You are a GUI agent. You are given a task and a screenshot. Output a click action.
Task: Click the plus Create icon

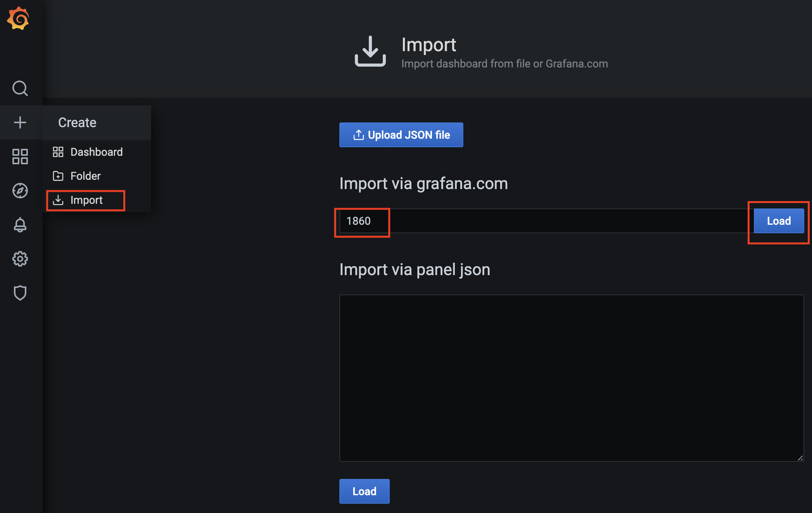click(x=20, y=122)
